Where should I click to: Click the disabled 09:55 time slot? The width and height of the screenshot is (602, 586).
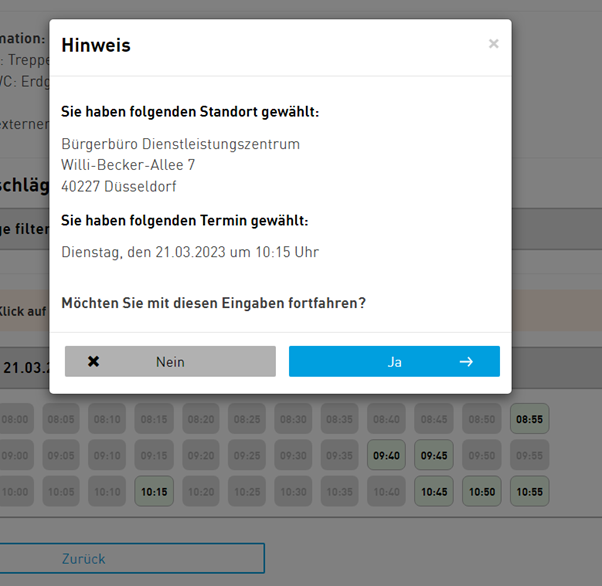point(529,455)
